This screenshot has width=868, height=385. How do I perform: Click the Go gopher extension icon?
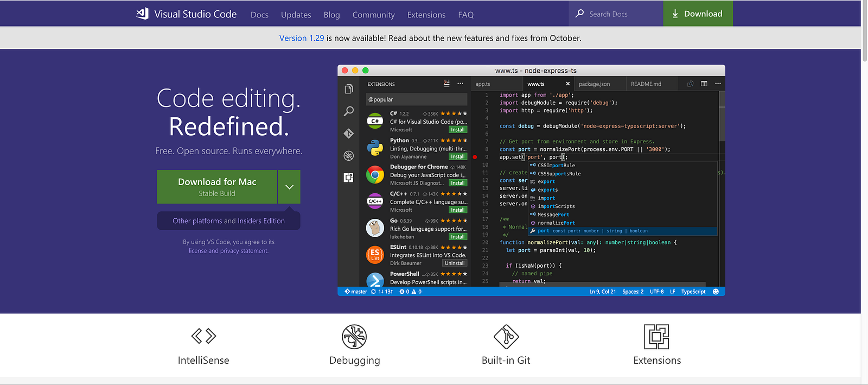click(x=375, y=228)
